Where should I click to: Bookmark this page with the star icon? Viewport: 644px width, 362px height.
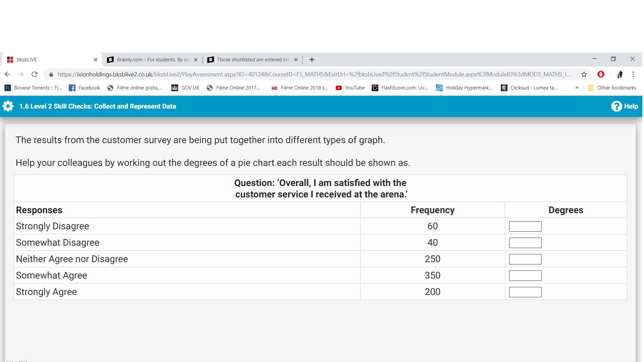pos(584,74)
